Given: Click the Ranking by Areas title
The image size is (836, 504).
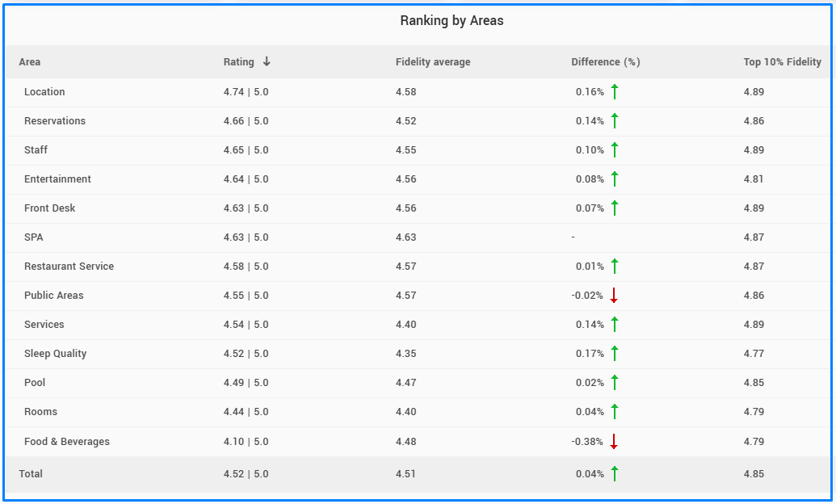Looking at the screenshot, I should [452, 21].
